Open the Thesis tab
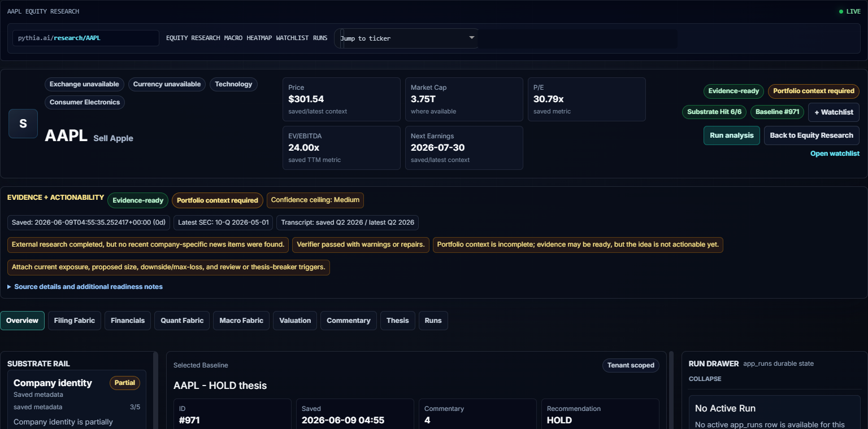 398,321
